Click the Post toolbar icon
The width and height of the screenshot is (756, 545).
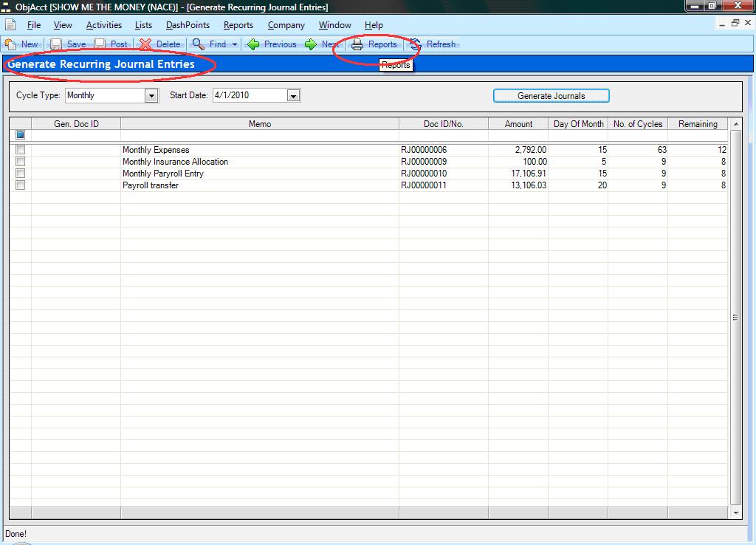tap(100, 44)
